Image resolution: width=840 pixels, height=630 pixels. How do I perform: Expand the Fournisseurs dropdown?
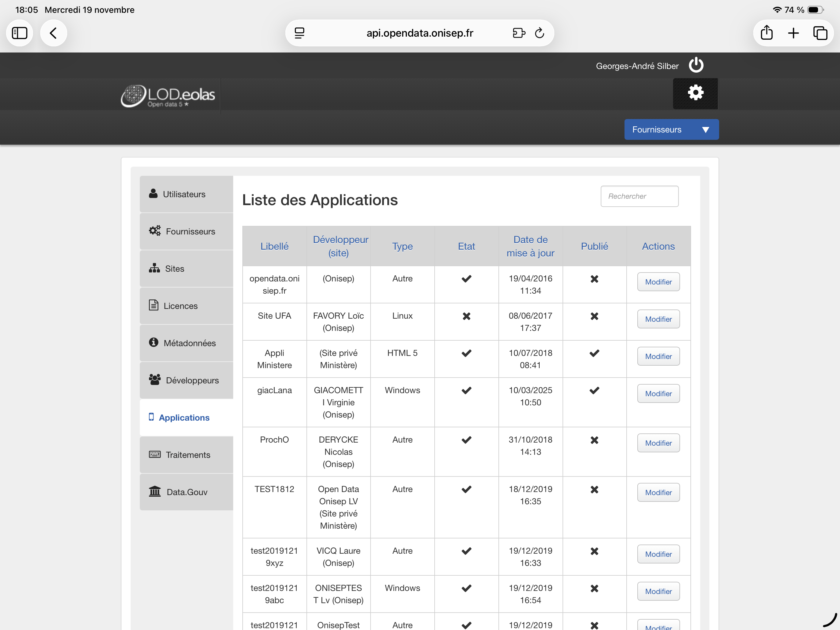671,129
